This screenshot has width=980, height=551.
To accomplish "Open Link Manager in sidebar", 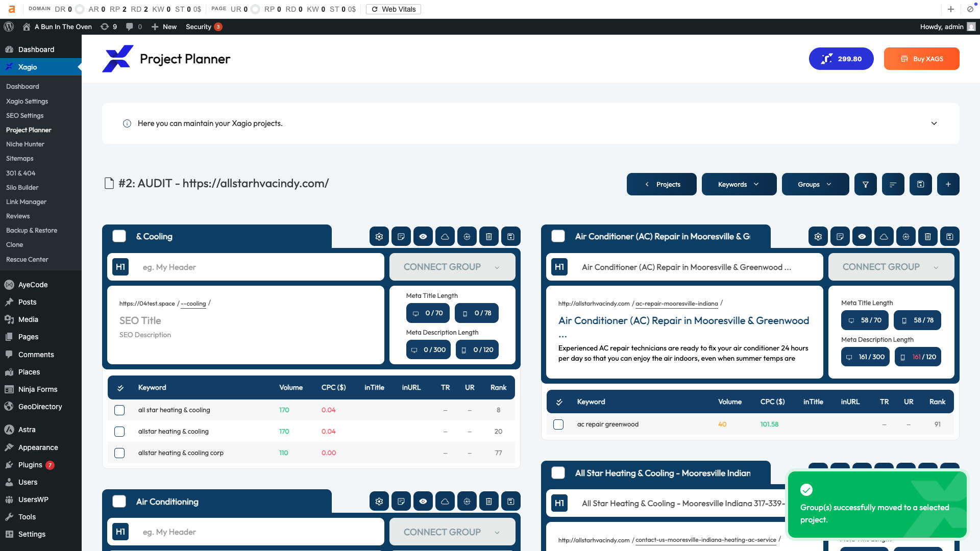I will pyautogui.click(x=26, y=202).
